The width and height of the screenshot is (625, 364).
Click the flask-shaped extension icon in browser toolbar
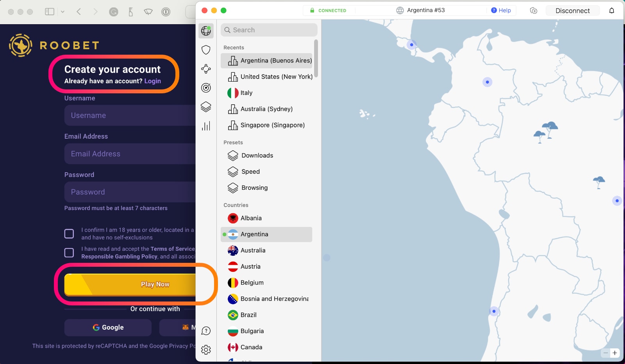click(x=131, y=12)
